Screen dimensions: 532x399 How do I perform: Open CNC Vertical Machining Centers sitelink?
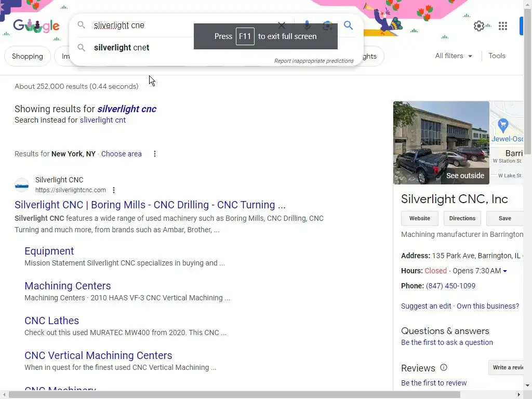98,355
